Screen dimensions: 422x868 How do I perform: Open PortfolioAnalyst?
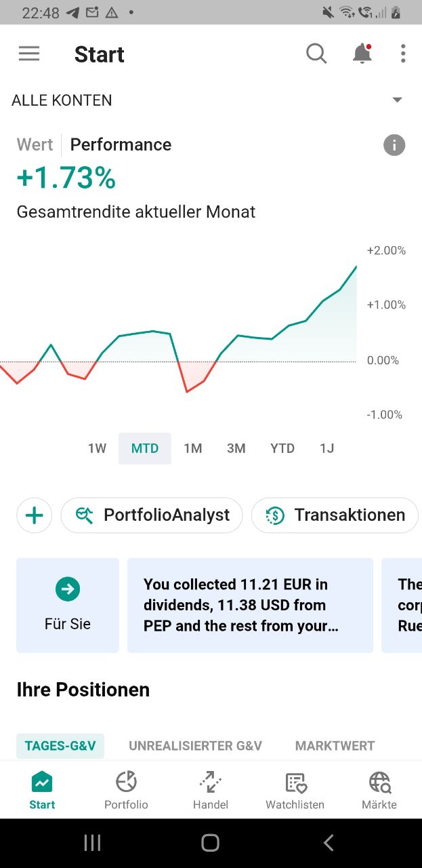point(152,515)
